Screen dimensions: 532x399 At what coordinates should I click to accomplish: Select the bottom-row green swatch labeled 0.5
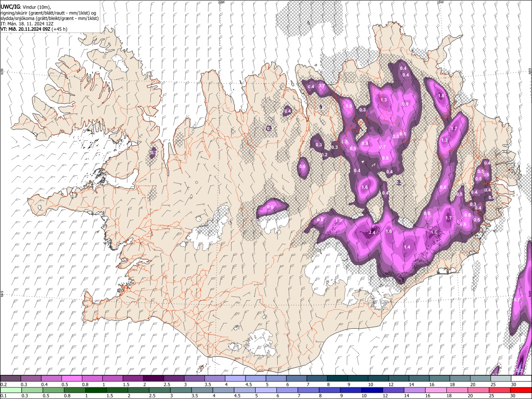(53, 390)
